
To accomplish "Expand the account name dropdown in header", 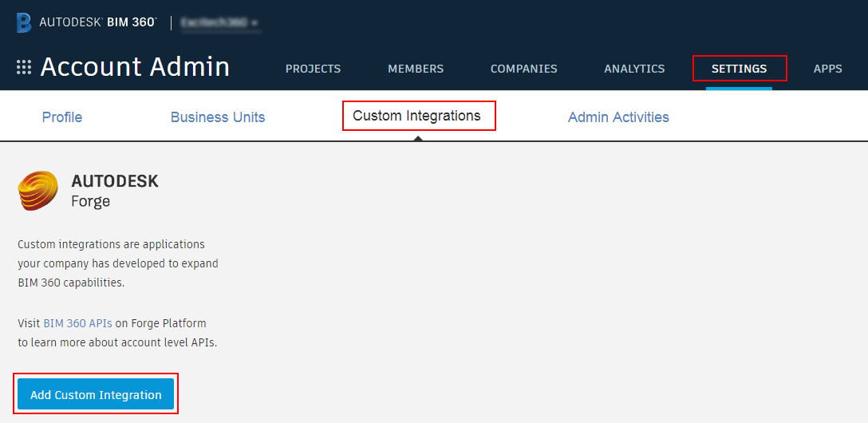I will click(220, 23).
